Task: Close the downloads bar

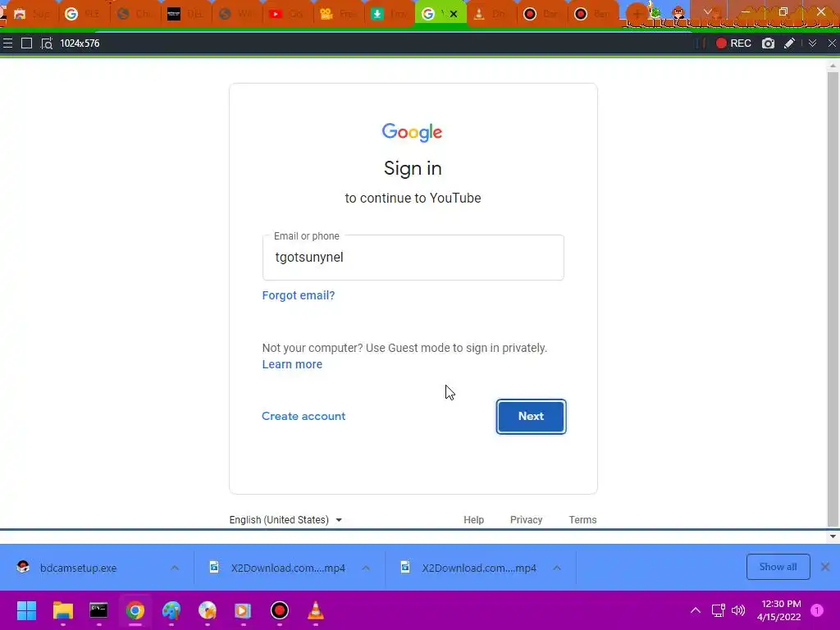Action: coord(825,567)
